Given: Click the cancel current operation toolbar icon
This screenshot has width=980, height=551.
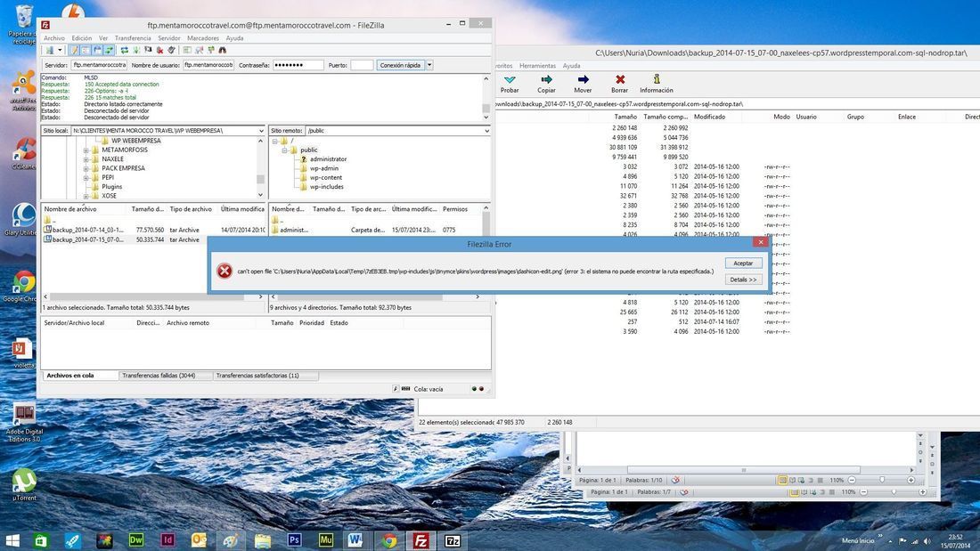Looking at the screenshot, I should click(148, 50).
